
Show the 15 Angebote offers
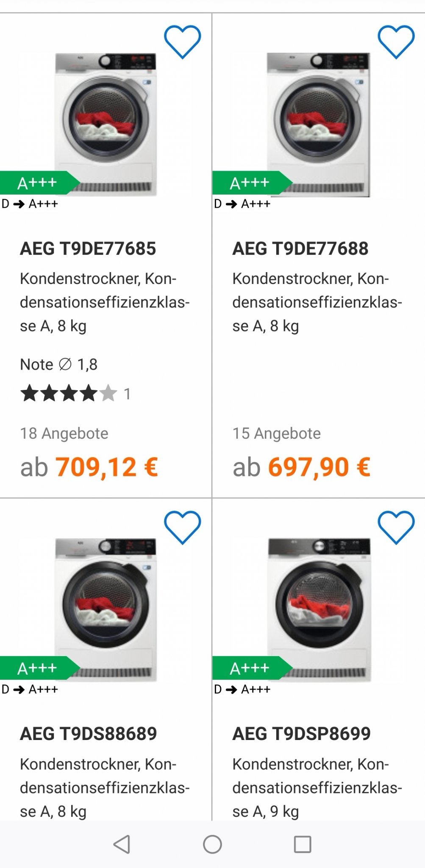[x=277, y=433]
